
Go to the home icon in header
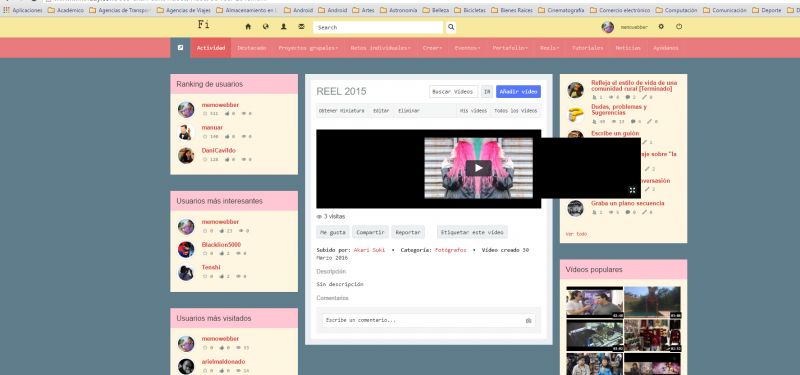(248, 27)
